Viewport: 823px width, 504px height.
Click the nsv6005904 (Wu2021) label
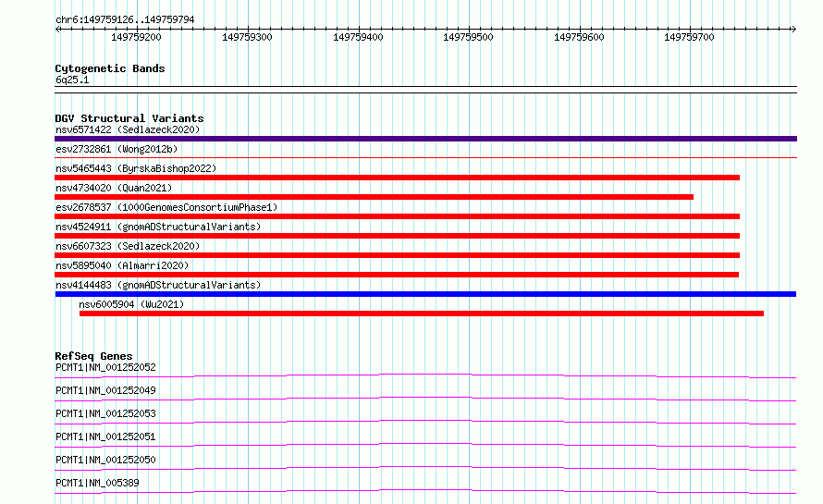pos(131,304)
